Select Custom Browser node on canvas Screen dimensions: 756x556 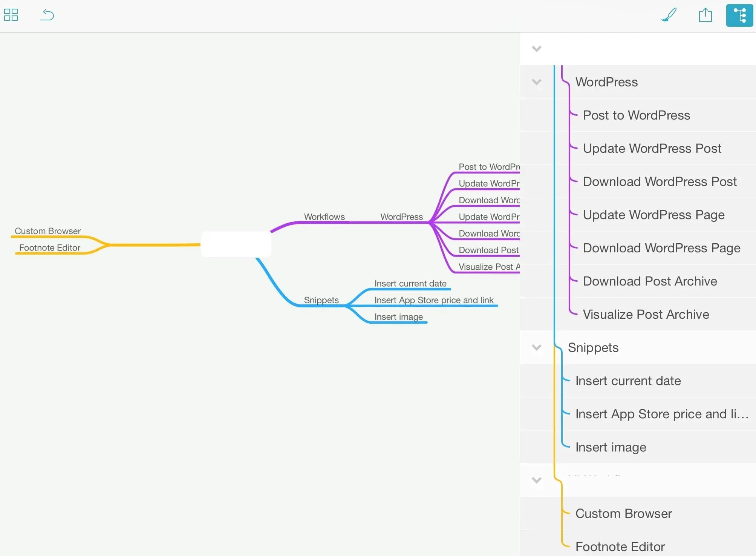coord(47,231)
